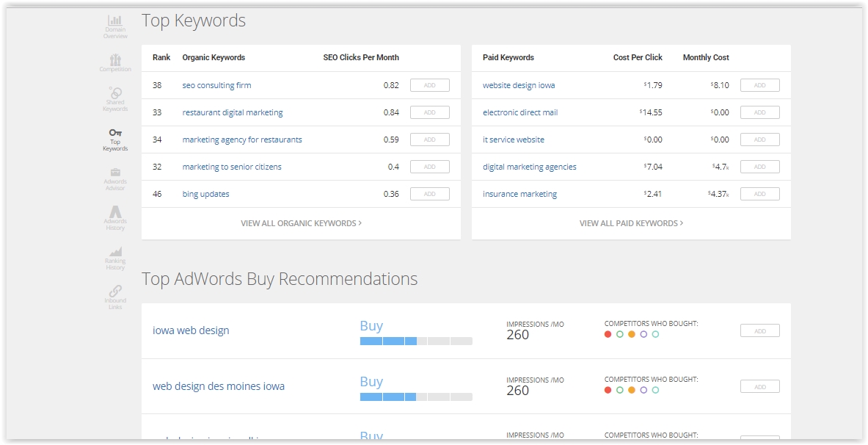Viewport: 868px width, 445px height.
Task: Open the 'bing updates' keyword link
Action: (205, 194)
